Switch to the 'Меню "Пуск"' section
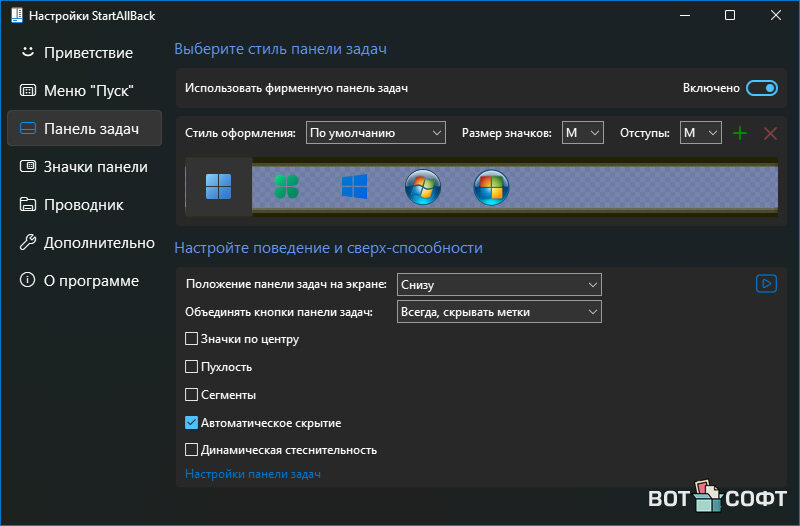Image resolution: width=800 pixels, height=526 pixels. [88, 90]
